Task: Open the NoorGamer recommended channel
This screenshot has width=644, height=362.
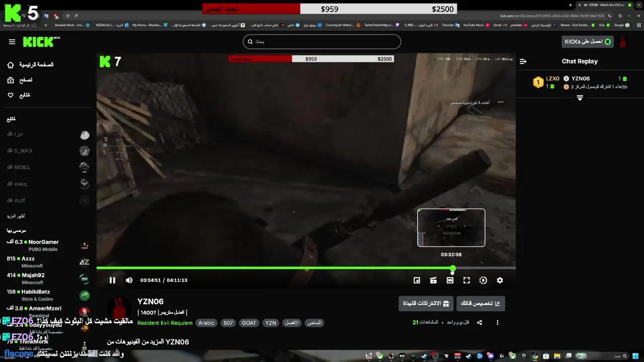Action: point(48,245)
